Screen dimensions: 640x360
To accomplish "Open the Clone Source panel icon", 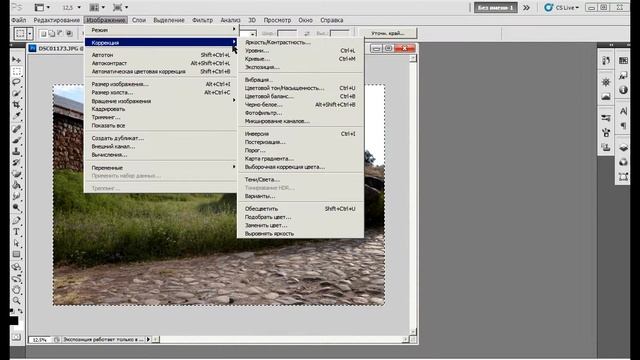I will (x=606, y=147).
